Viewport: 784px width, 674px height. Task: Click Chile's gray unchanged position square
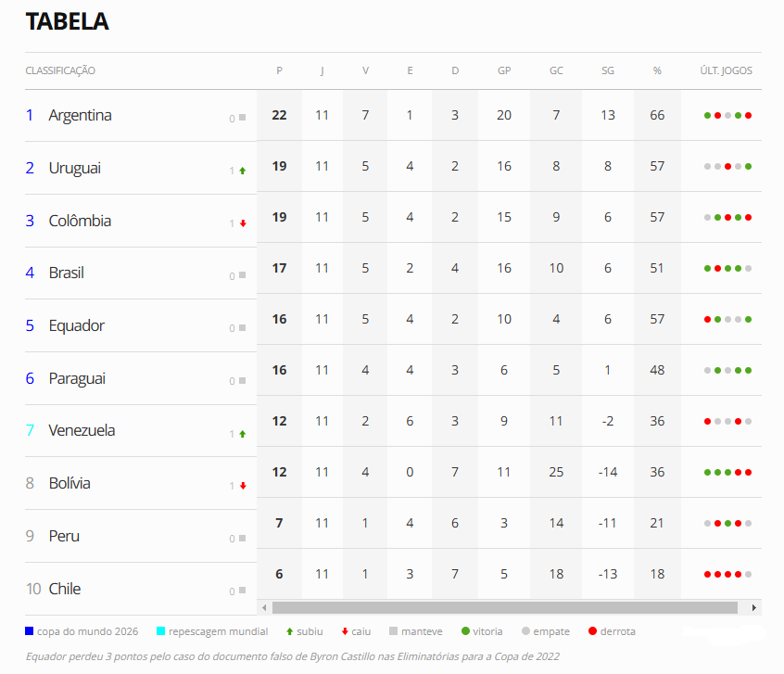pos(243,591)
